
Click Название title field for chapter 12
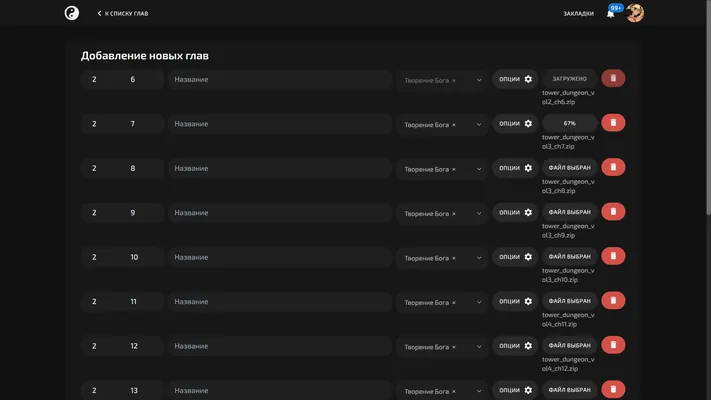tap(280, 346)
